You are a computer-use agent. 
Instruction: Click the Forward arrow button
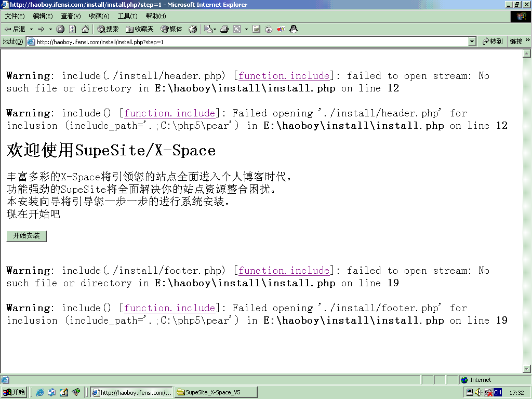pyautogui.click(x=41, y=29)
